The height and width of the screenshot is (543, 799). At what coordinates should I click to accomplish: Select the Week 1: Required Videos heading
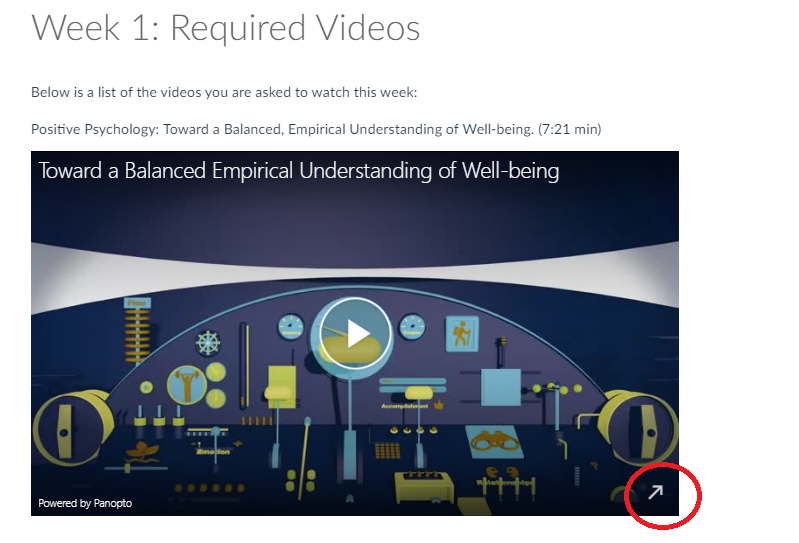[226, 28]
